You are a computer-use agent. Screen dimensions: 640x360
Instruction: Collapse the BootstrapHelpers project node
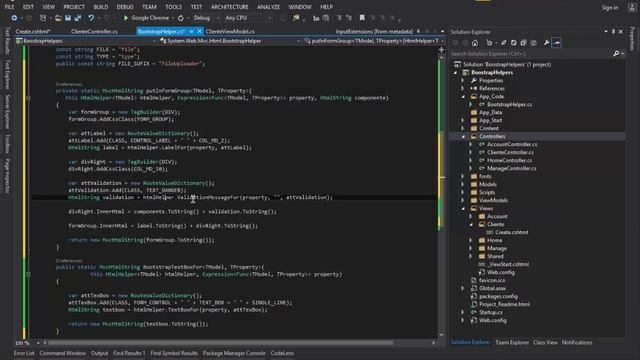coord(456,73)
